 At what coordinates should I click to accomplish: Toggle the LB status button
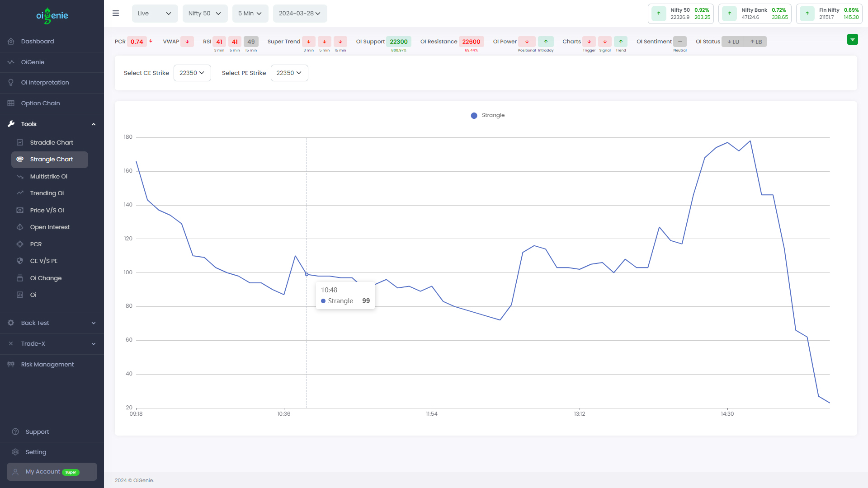pyautogui.click(x=756, y=42)
